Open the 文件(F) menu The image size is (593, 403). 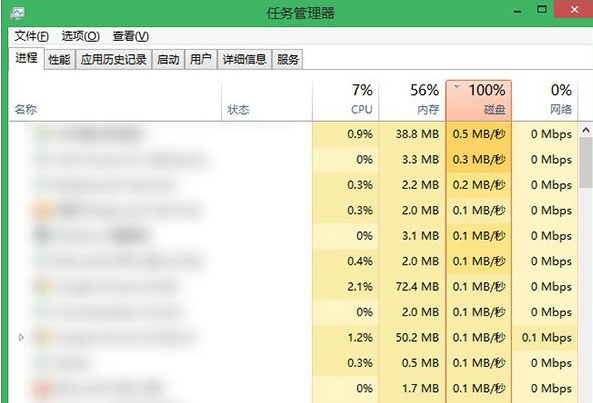pyautogui.click(x=32, y=36)
